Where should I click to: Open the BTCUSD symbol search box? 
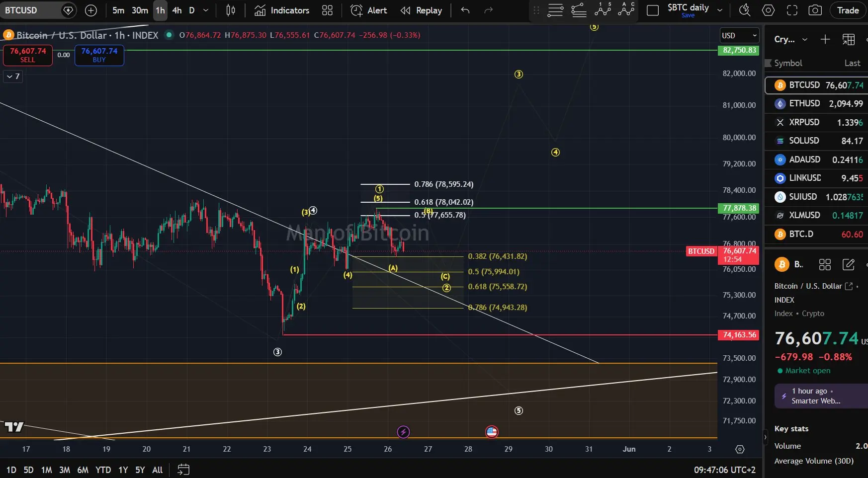(38, 10)
